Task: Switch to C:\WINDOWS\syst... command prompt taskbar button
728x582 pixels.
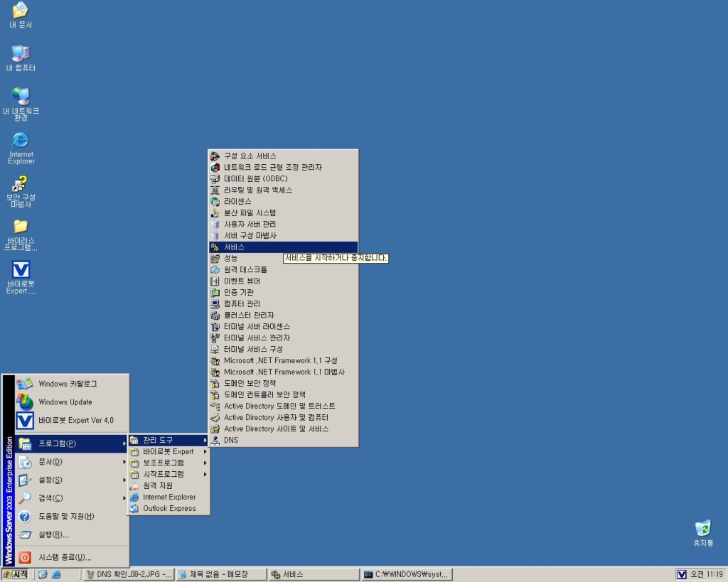Action: tap(407, 575)
